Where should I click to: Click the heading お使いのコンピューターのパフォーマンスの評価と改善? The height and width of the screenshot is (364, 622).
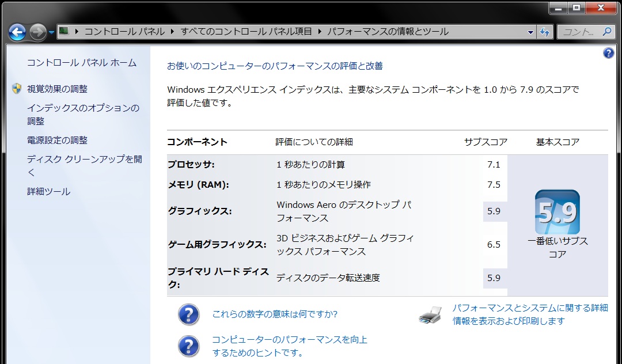[x=275, y=66]
